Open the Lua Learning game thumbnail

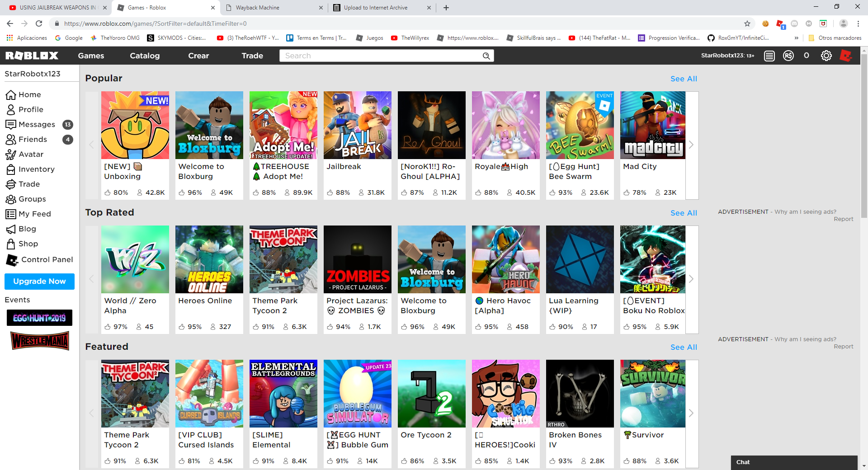[x=580, y=259]
